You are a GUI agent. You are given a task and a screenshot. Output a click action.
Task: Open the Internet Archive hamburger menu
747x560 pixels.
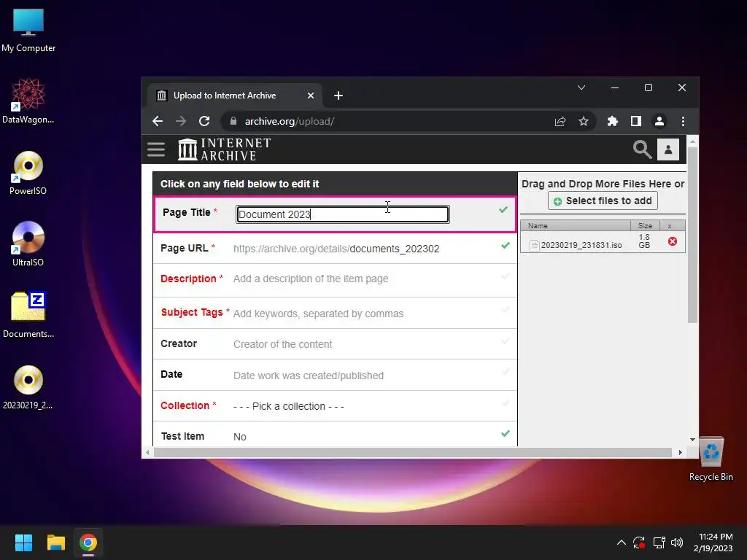point(156,149)
